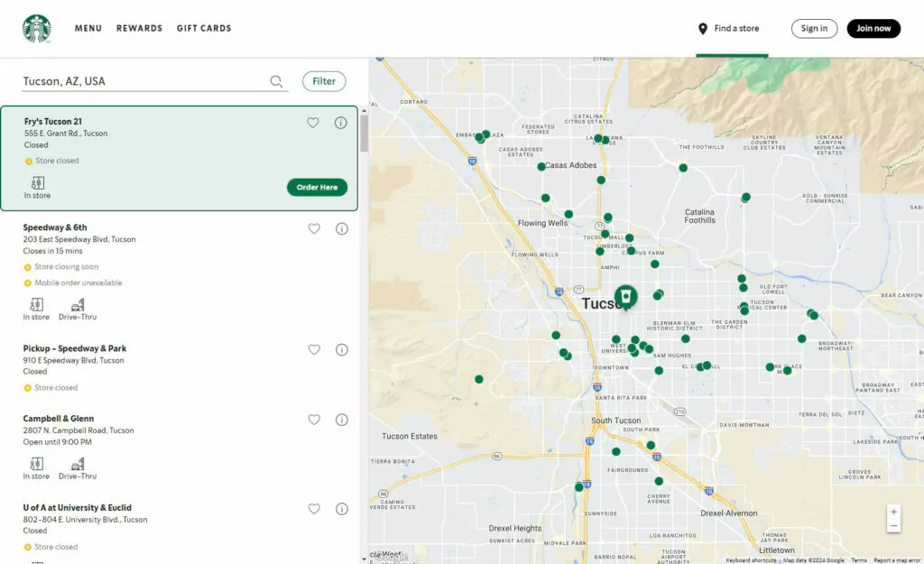Show info for U of A at University & Euclid
This screenshot has width=924, height=564.
[342, 509]
